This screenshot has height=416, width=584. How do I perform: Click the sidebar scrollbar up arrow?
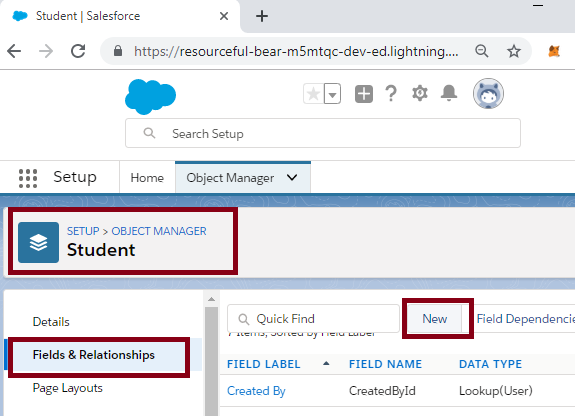coord(212,299)
